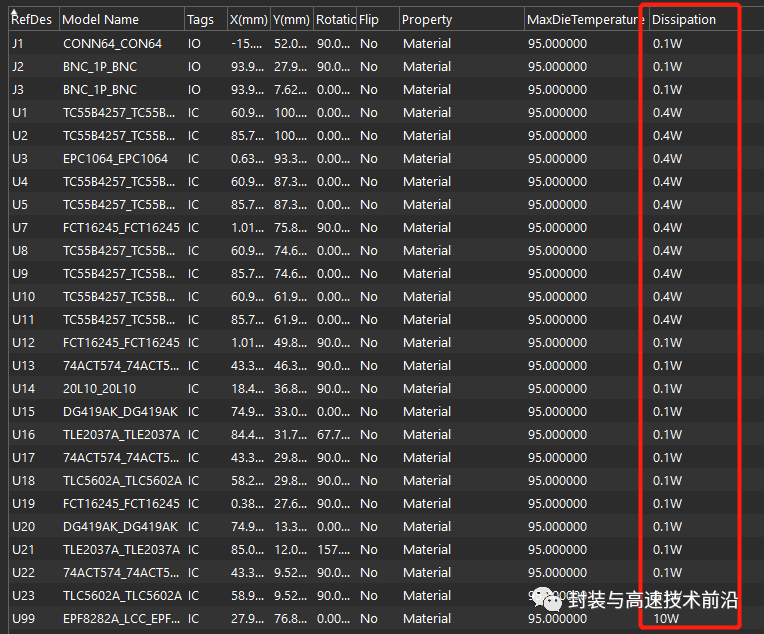Click the 10W dissipation value for U99
764x634 pixels.
point(666,619)
